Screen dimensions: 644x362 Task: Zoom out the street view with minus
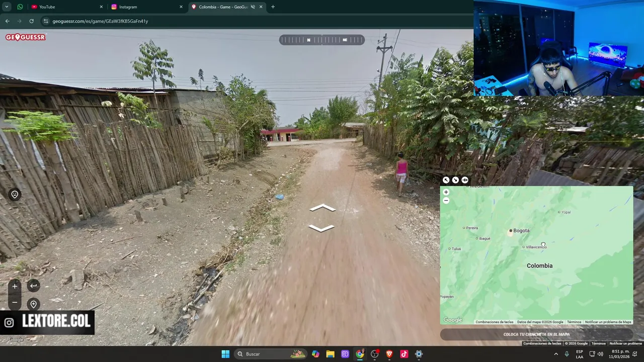coord(15,302)
